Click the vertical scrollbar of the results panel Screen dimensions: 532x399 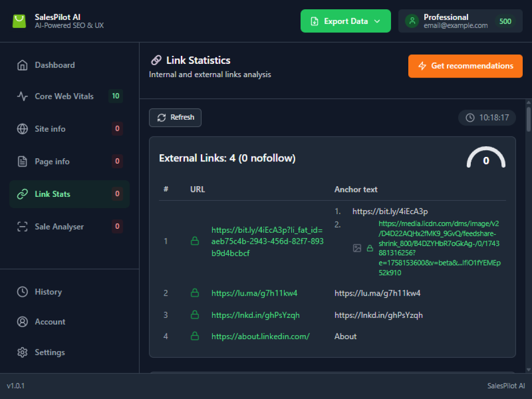528,120
